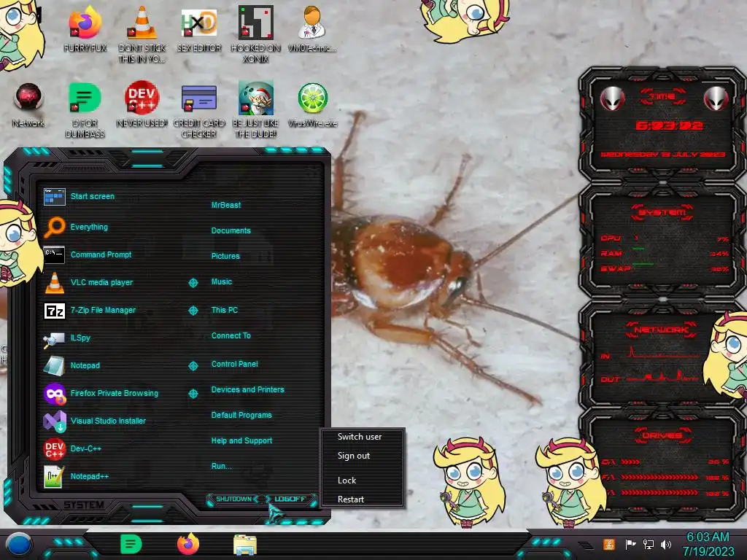
Task: Open green document app on taskbar
Action: 131,544
